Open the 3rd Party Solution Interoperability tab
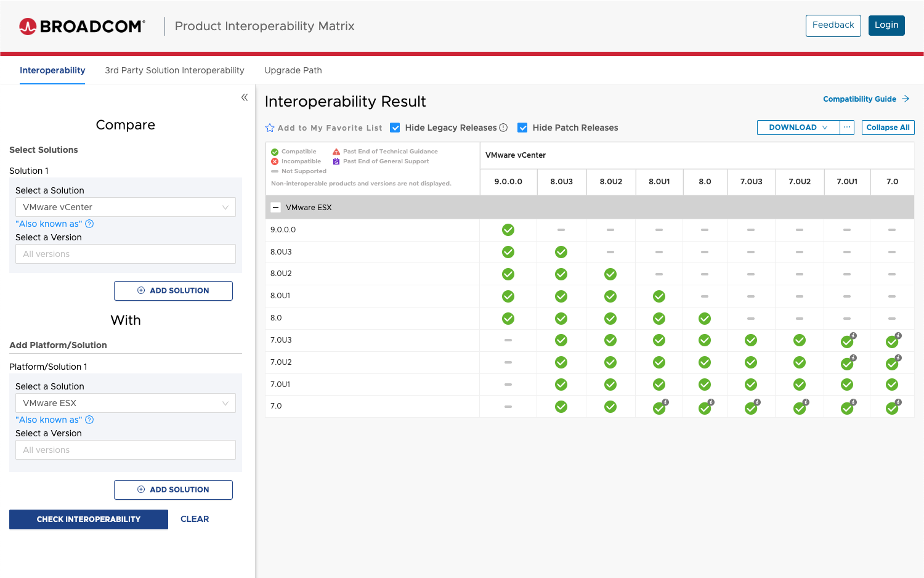This screenshot has width=924, height=578. [174, 70]
